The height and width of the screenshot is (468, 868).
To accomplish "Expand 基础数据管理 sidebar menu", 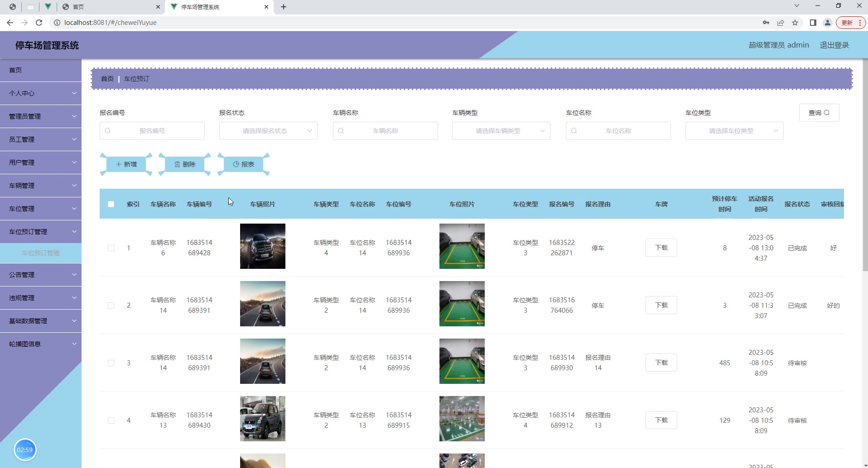I will pos(41,321).
